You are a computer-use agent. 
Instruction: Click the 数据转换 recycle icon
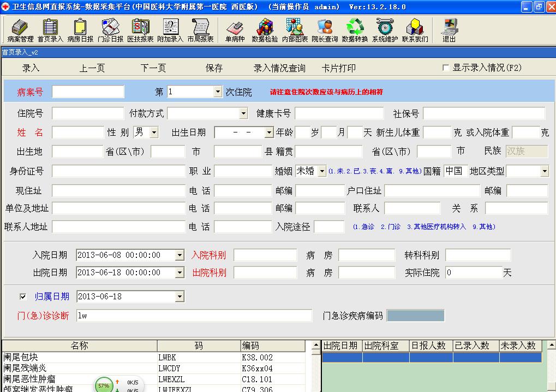pos(355,30)
